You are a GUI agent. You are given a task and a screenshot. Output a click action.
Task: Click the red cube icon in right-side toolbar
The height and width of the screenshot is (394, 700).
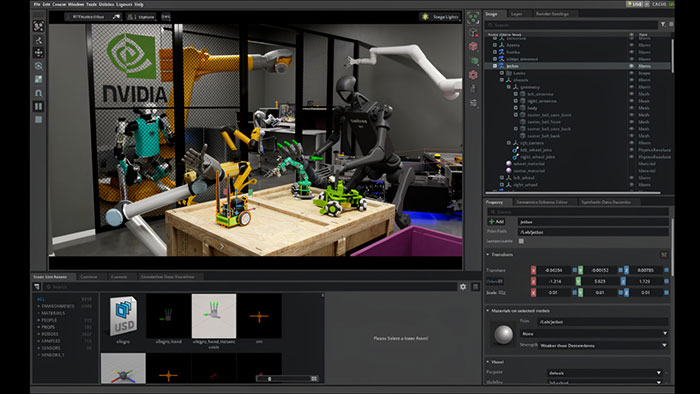point(473,46)
